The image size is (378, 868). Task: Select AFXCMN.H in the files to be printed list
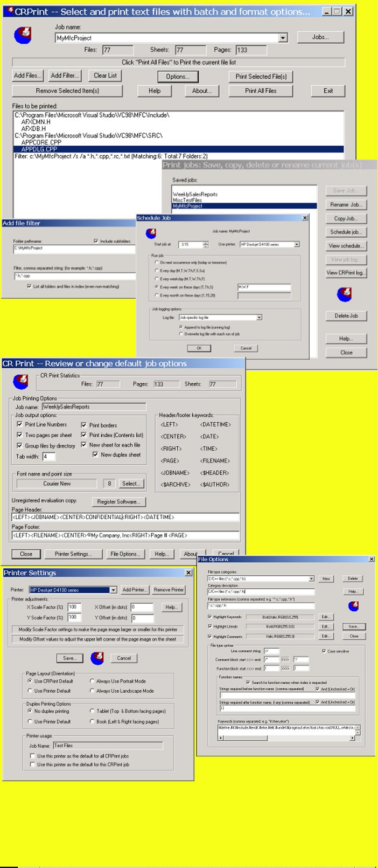coord(36,122)
